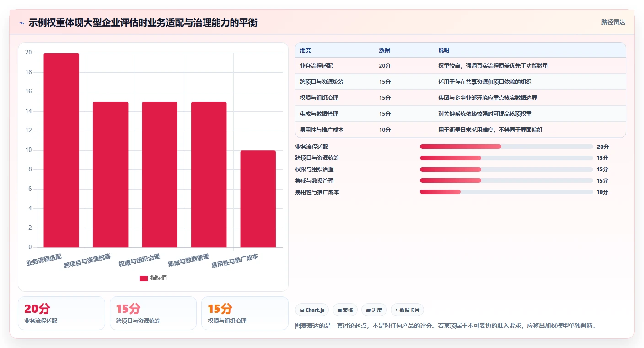Viewport: 644px width, 348px height.
Task: Select table row 易用性与推广成本
Action: [x=461, y=130]
